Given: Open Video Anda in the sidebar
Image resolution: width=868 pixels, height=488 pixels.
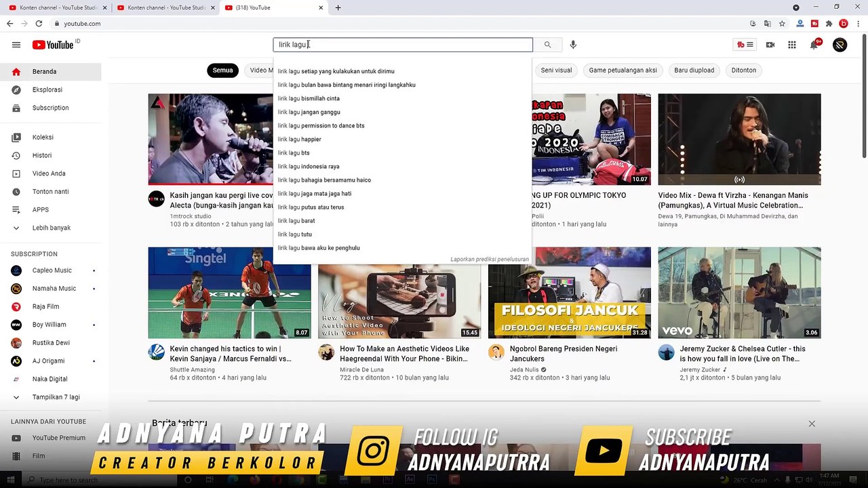Looking at the screenshot, I should 51,174.
